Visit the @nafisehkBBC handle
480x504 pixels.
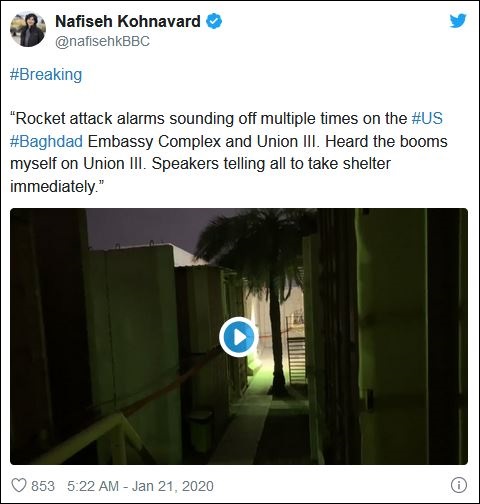click(102, 42)
